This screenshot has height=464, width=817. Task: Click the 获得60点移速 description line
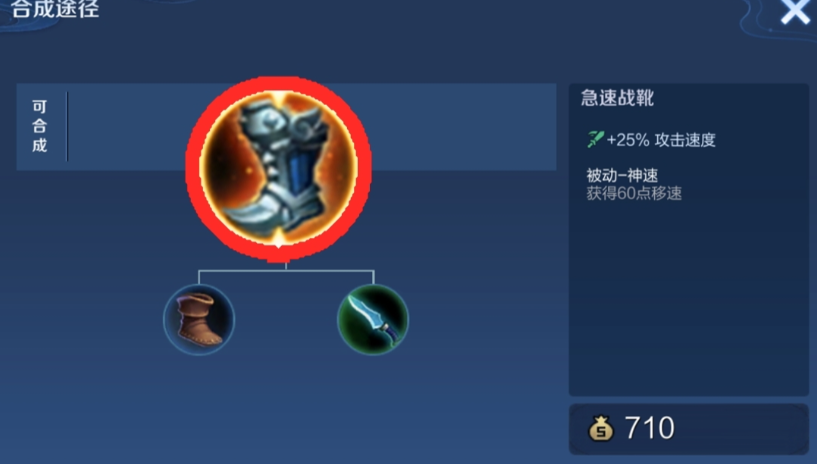pos(634,194)
